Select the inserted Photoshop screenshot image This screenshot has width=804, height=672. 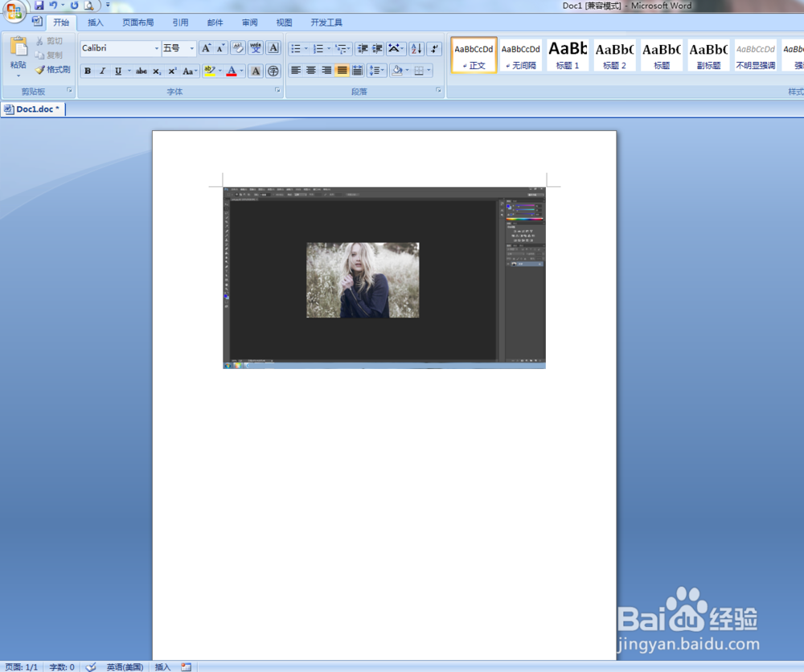click(384, 278)
